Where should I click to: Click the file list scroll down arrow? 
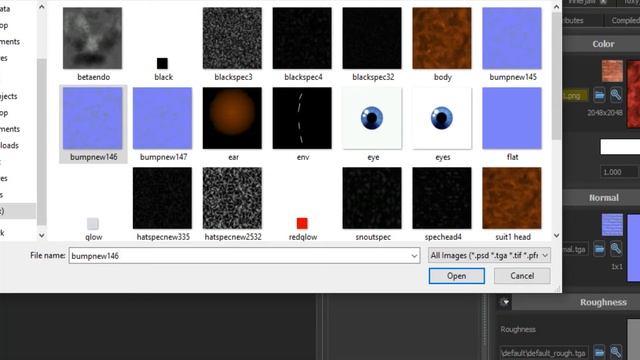556,236
